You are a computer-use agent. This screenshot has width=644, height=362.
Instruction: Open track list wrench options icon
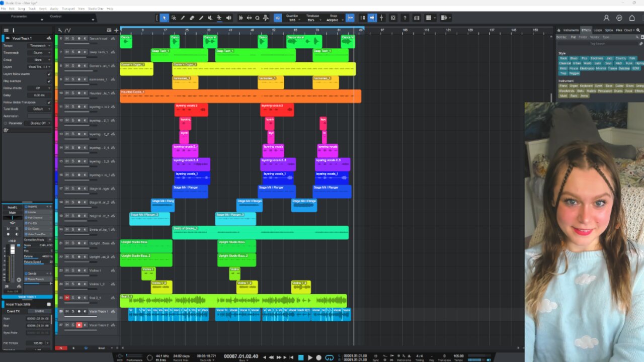click(60, 31)
